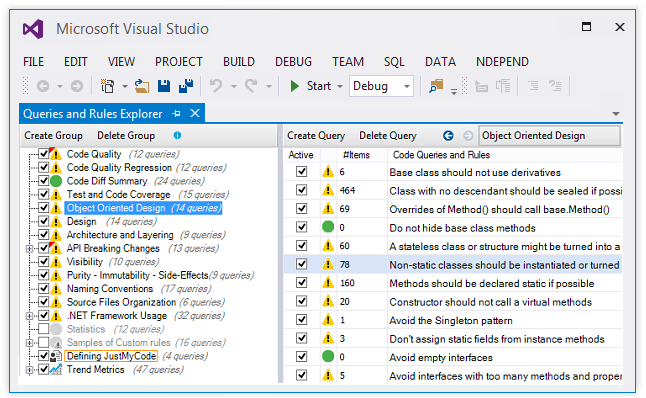Click the Delete Query button
Screen dimensions: 646x398
click(x=388, y=136)
